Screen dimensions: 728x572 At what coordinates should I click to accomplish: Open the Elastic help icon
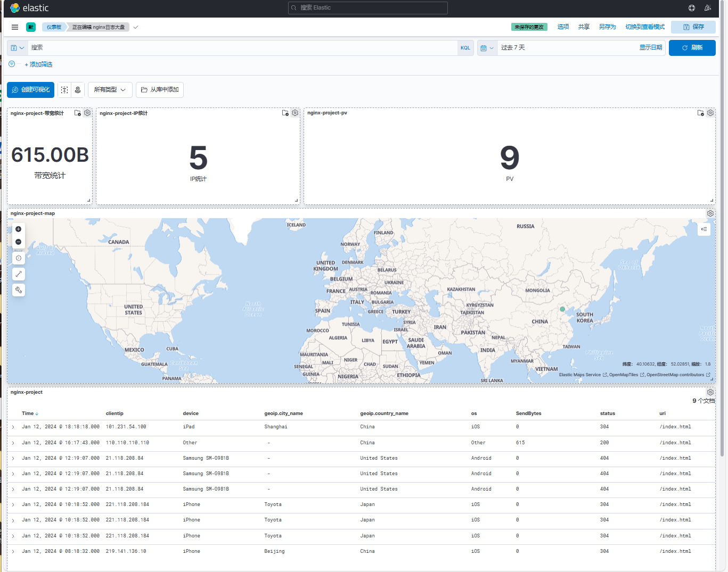[692, 8]
